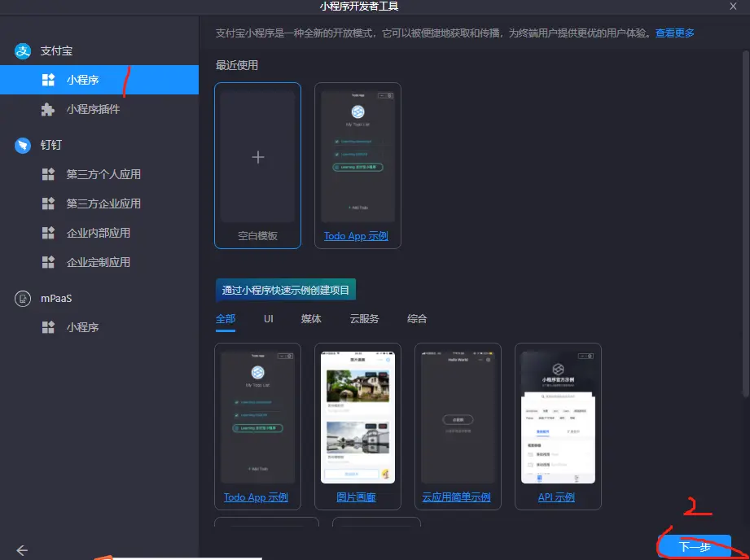The height and width of the screenshot is (560, 750).
Task: Select the 空白模板 card label
Action: tap(258, 236)
